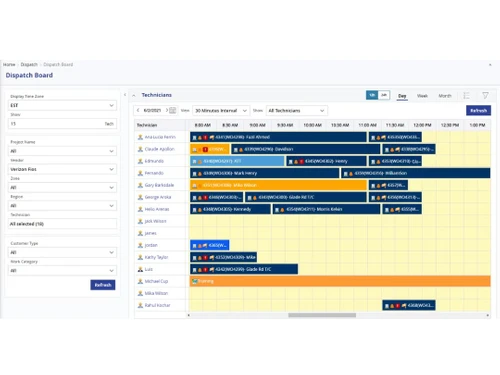Viewport: 500px width, 375px height.
Task: Click the person icon beside George Aroka
Action: click(140, 197)
